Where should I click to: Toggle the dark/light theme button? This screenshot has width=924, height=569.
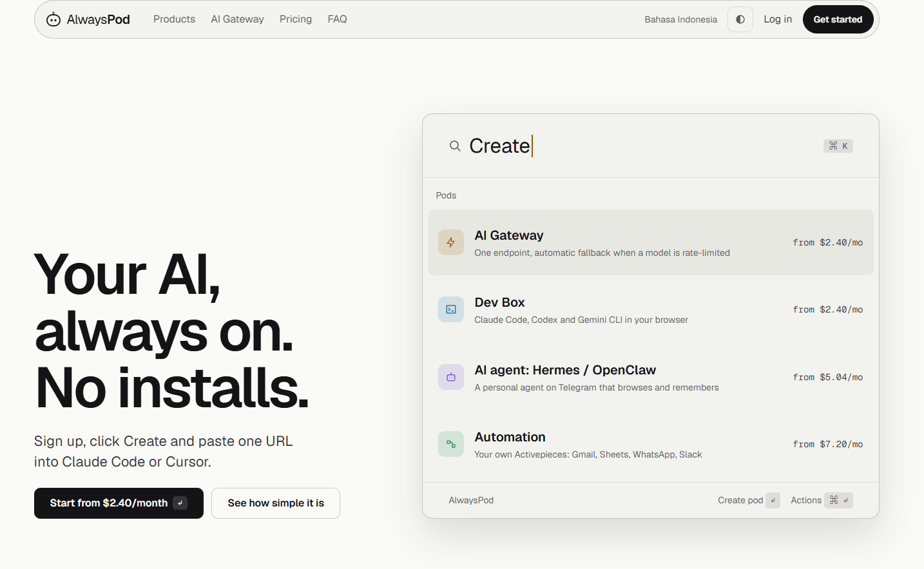point(740,19)
